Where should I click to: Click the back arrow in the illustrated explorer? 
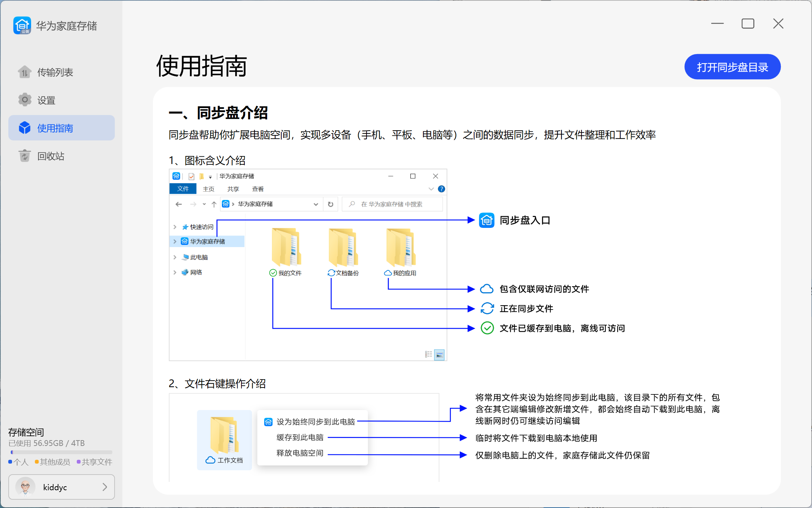(x=178, y=204)
